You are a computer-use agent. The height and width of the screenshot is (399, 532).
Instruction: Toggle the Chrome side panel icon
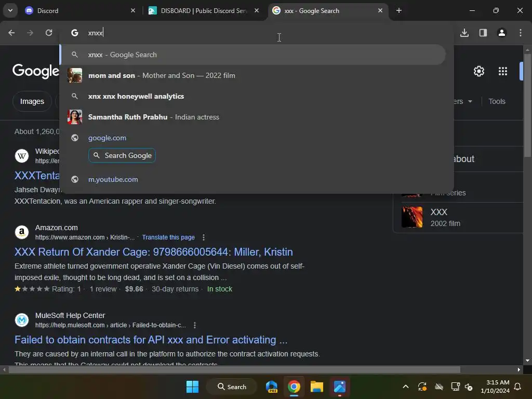pyautogui.click(x=483, y=33)
